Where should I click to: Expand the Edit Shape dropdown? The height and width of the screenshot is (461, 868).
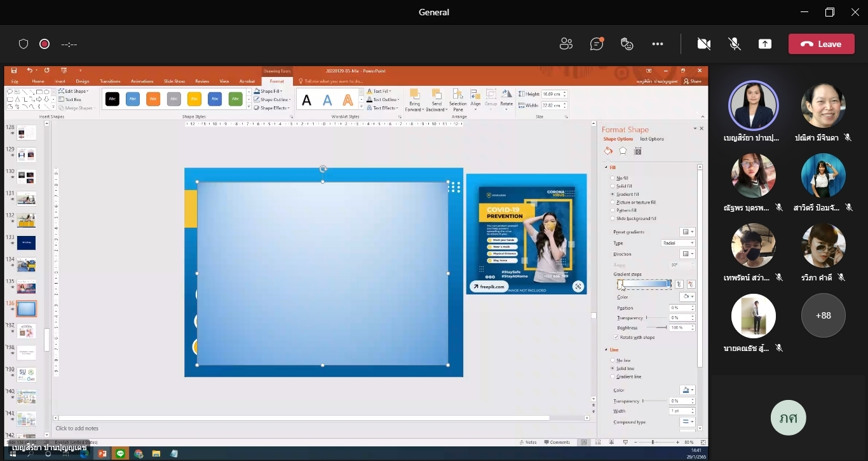point(73,92)
